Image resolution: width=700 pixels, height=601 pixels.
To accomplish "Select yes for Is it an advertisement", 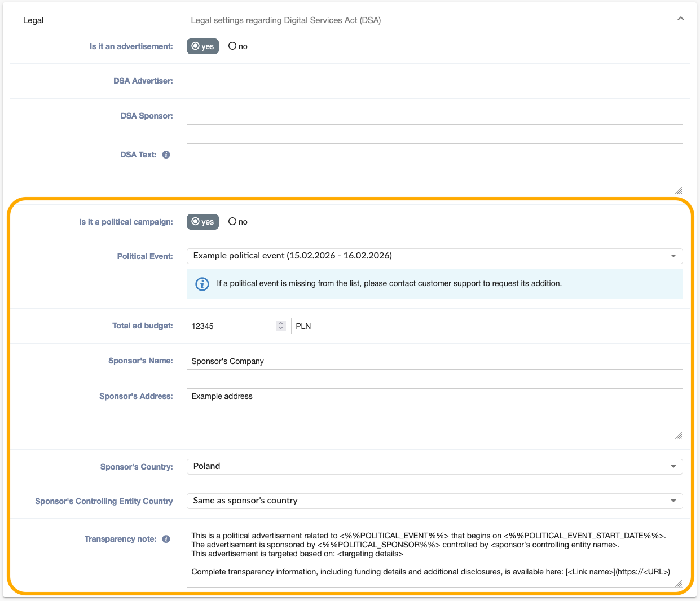I will [x=202, y=46].
